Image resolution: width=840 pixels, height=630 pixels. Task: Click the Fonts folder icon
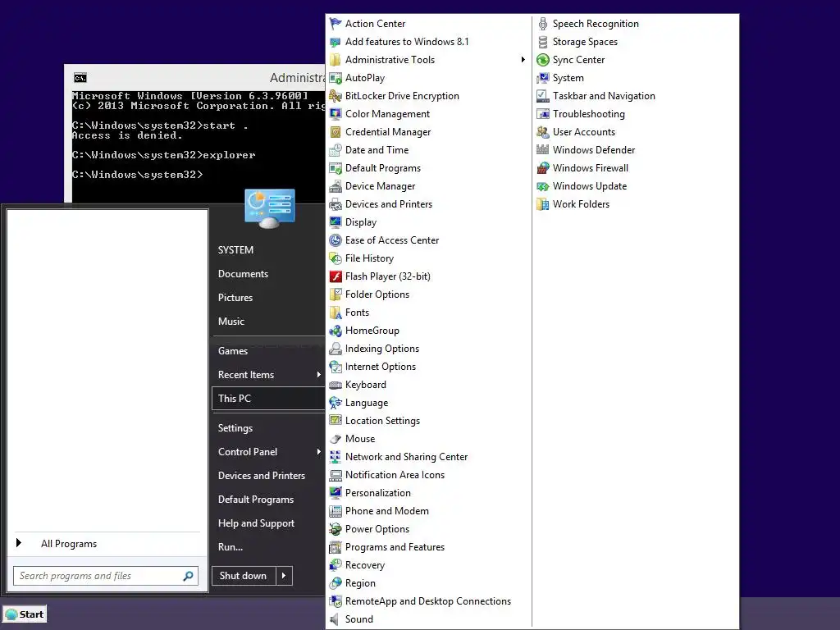pyautogui.click(x=336, y=313)
